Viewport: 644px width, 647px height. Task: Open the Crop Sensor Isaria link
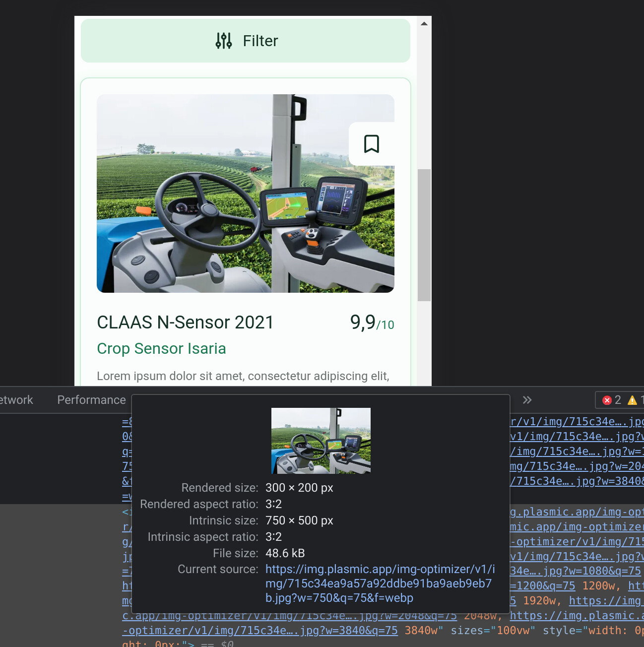point(161,349)
